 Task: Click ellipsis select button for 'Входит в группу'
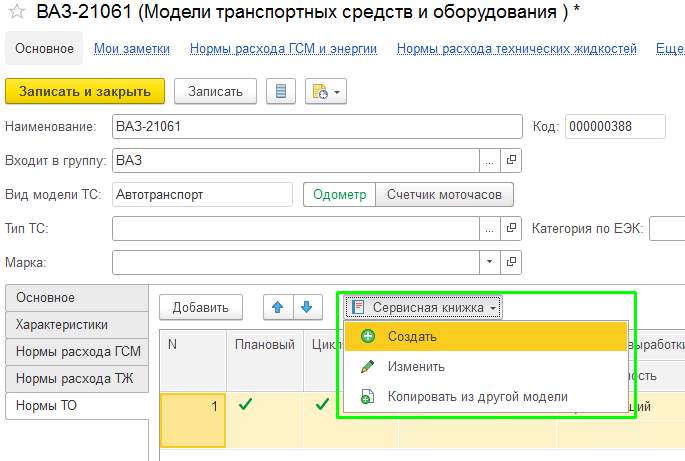[x=490, y=160]
